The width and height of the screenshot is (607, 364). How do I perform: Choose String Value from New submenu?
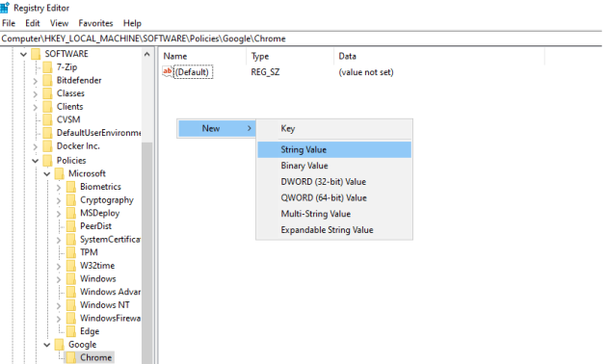tap(334, 149)
